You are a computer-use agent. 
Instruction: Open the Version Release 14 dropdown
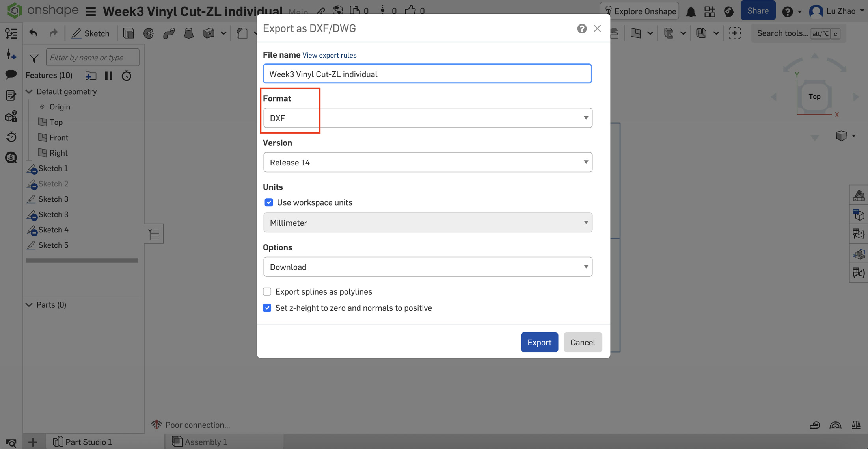[x=428, y=162]
